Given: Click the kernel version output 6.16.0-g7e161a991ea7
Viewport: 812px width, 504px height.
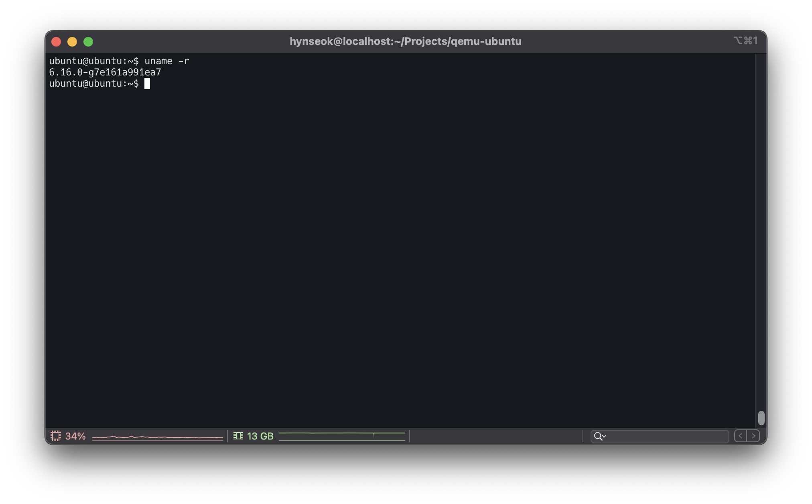Looking at the screenshot, I should pos(105,73).
